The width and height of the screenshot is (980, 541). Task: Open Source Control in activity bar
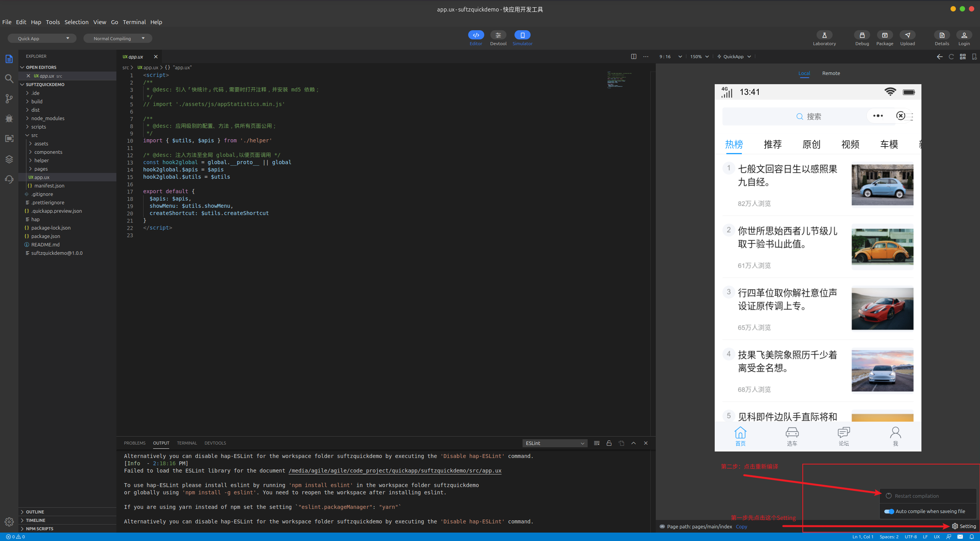click(9, 99)
